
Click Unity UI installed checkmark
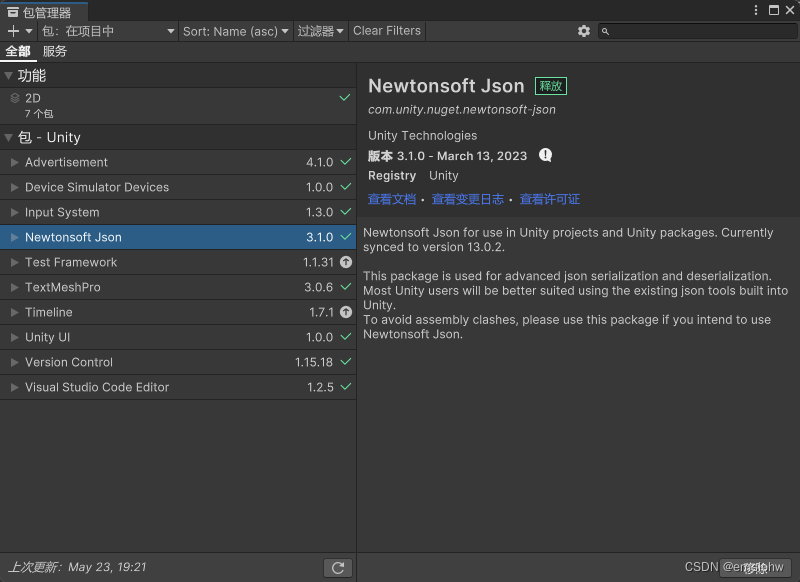point(346,337)
